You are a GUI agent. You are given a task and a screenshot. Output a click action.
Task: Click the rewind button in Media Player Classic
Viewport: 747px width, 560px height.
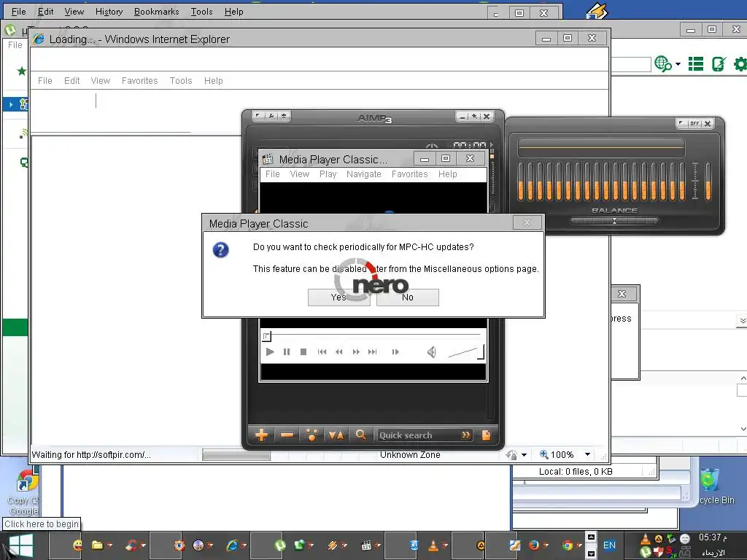click(x=338, y=352)
